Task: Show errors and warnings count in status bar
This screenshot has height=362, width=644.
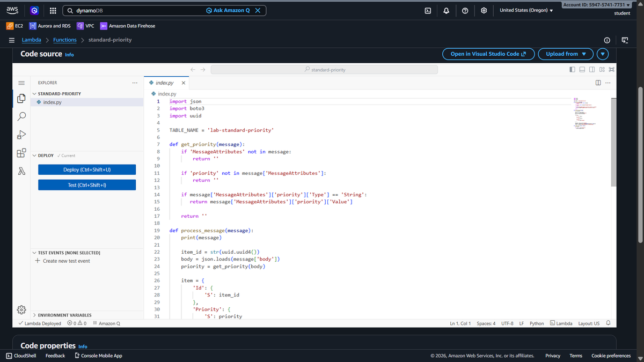Action: pos(77,323)
